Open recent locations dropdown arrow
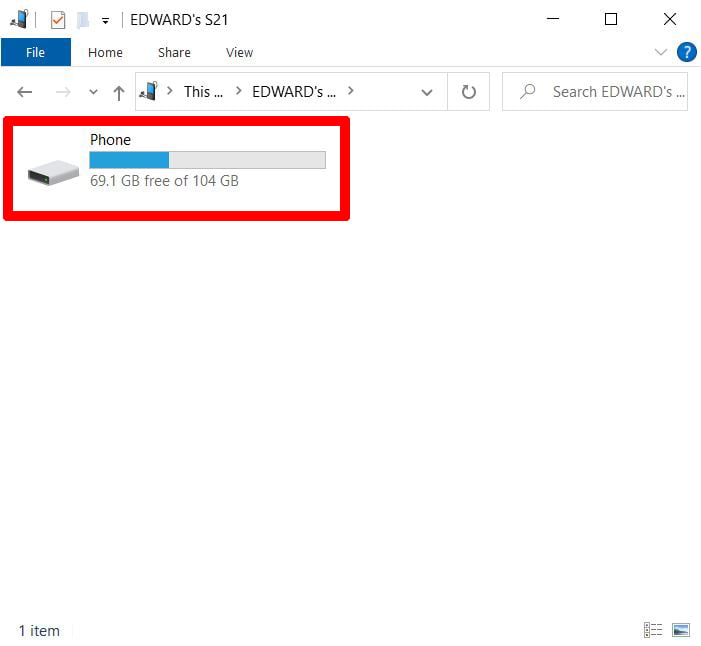Screen dimensions: 701x646 93,92
